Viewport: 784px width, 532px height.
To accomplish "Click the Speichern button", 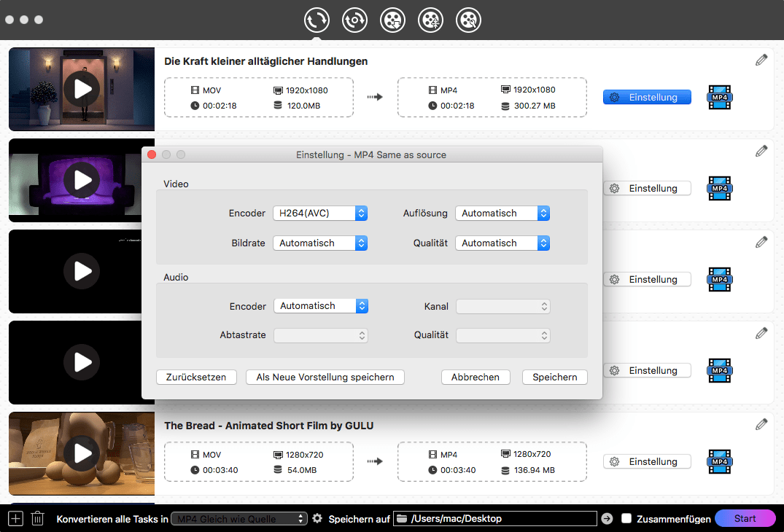I will pos(554,377).
